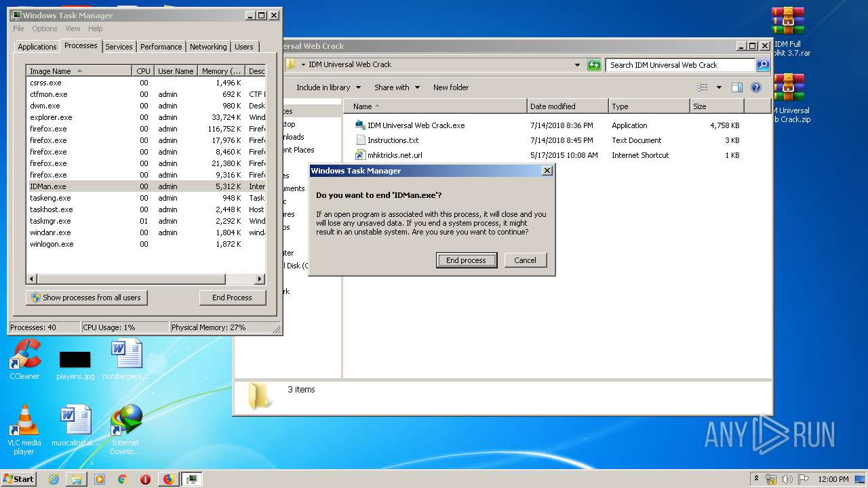The height and width of the screenshot is (488, 868).
Task: Select IDM Universal Web Crack.zip desktop archive
Action: click(x=789, y=99)
